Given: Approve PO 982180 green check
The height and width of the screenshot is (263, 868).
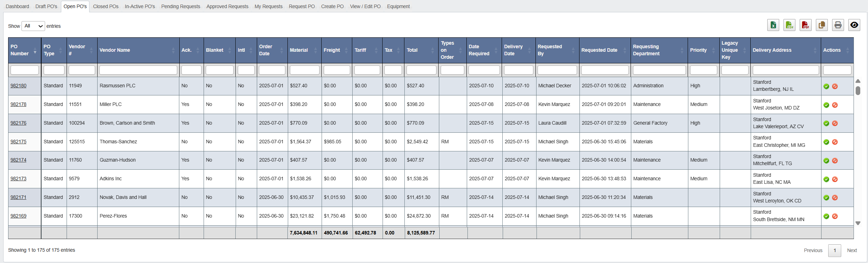Looking at the screenshot, I should (x=826, y=86).
